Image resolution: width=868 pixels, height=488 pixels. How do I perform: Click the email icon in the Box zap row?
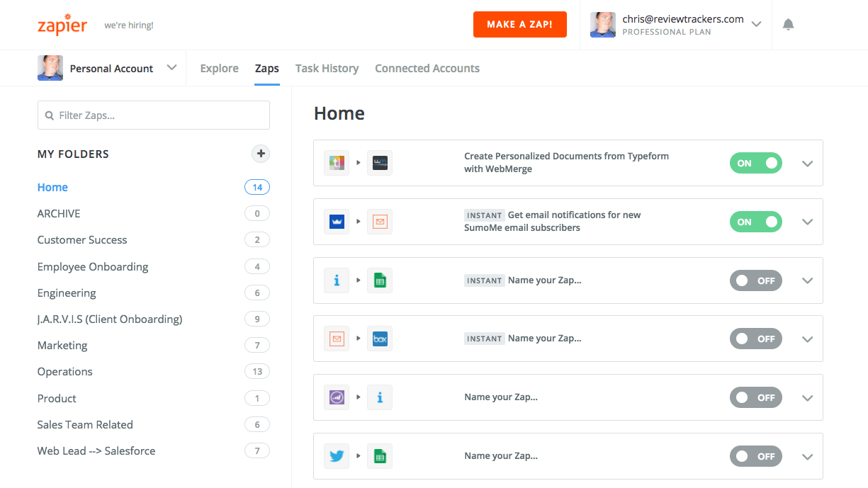[337, 339]
